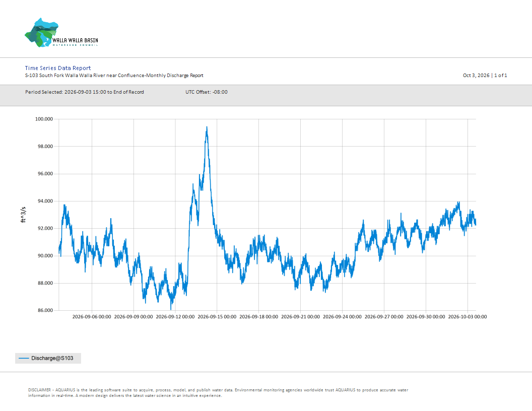The image size is (532, 411).
Task: Click the 96.000 y-axis label
Action: point(45,174)
